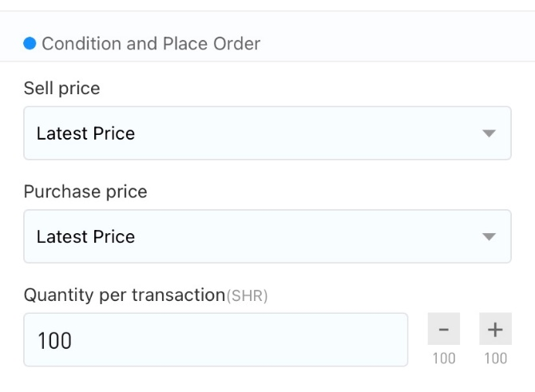
Task: Click inside the Quantity per transaction field
Action: (x=216, y=340)
